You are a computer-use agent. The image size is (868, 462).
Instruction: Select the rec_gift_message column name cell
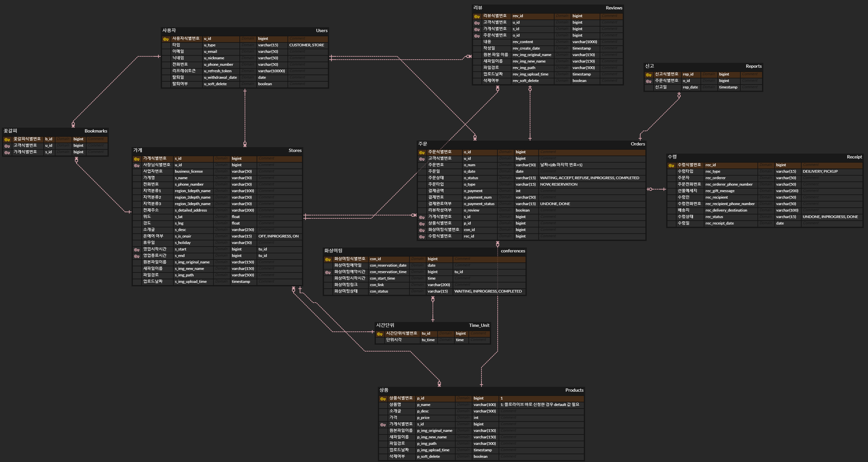coord(720,191)
